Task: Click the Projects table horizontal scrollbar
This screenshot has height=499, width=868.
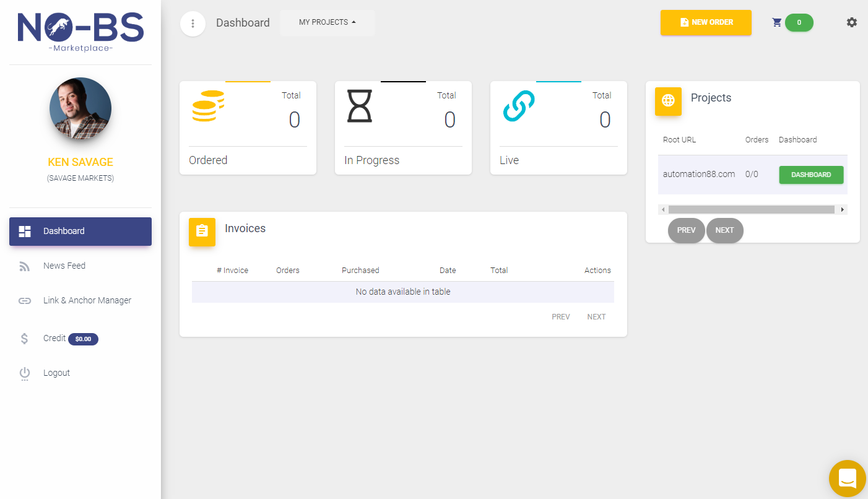Action: [x=752, y=210]
